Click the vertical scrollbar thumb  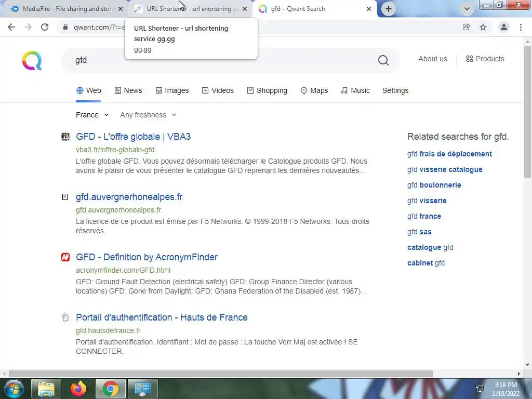(x=527, y=111)
